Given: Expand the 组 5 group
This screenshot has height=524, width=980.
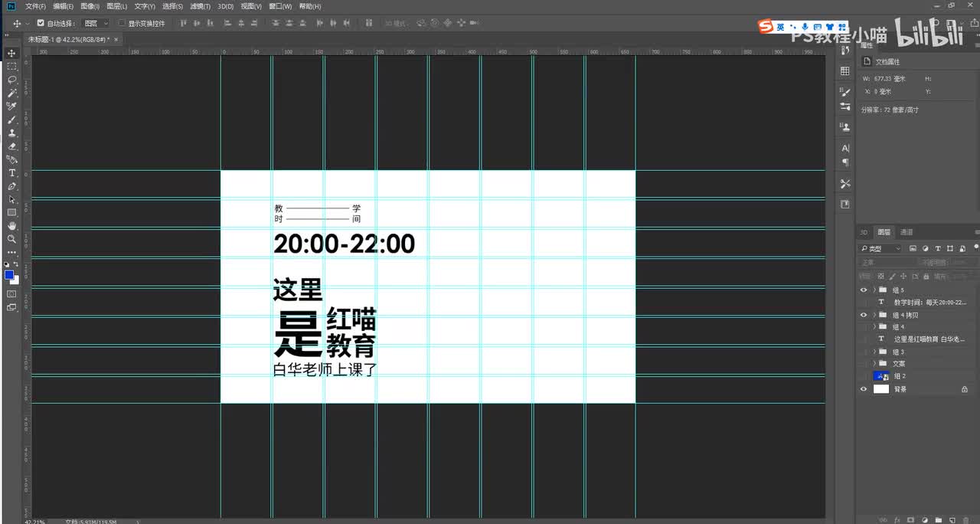Looking at the screenshot, I should click(x=874, y=290).
